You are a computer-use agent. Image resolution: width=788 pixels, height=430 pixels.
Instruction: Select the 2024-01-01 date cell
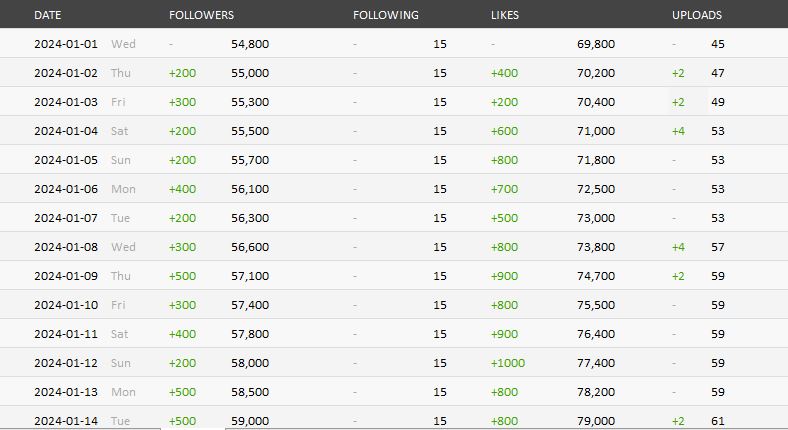[x=66, y=44]
